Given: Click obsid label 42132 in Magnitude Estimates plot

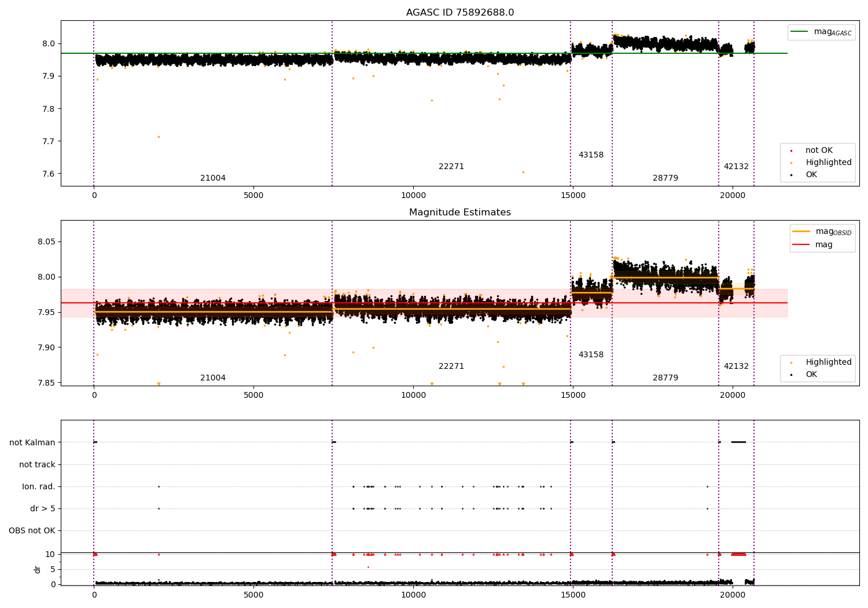Looking at the screenshot, I should click(x=736, y=367).
